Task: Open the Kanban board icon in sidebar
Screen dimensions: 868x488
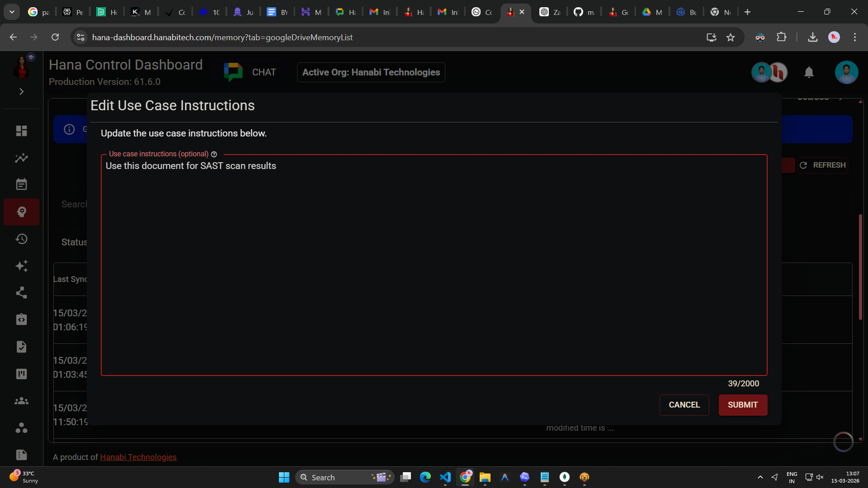Action: [x=21, y=374]
